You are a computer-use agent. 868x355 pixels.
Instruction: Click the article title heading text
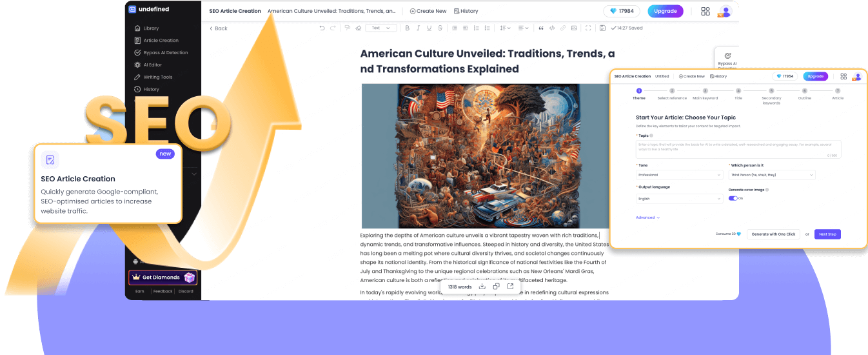point(488,61)
